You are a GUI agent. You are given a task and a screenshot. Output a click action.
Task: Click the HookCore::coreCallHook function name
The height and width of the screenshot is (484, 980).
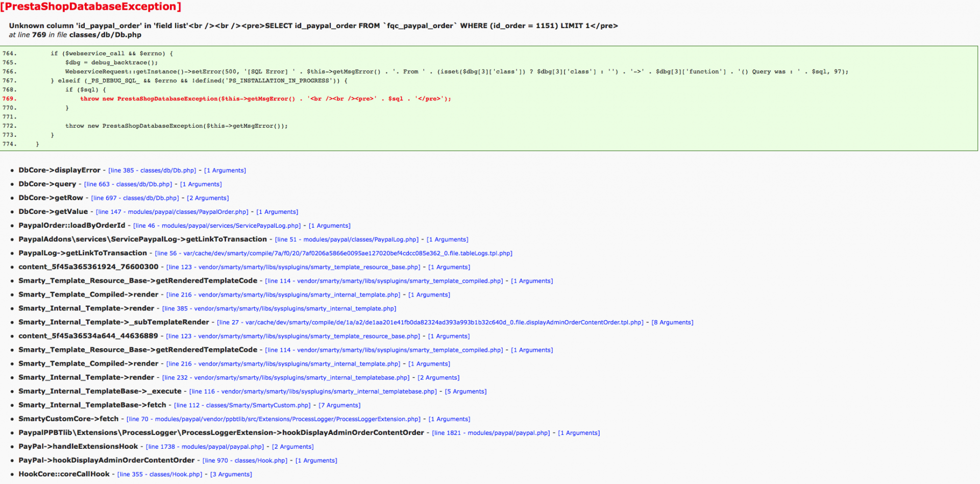pyautogui.click(x=64, y=474)
